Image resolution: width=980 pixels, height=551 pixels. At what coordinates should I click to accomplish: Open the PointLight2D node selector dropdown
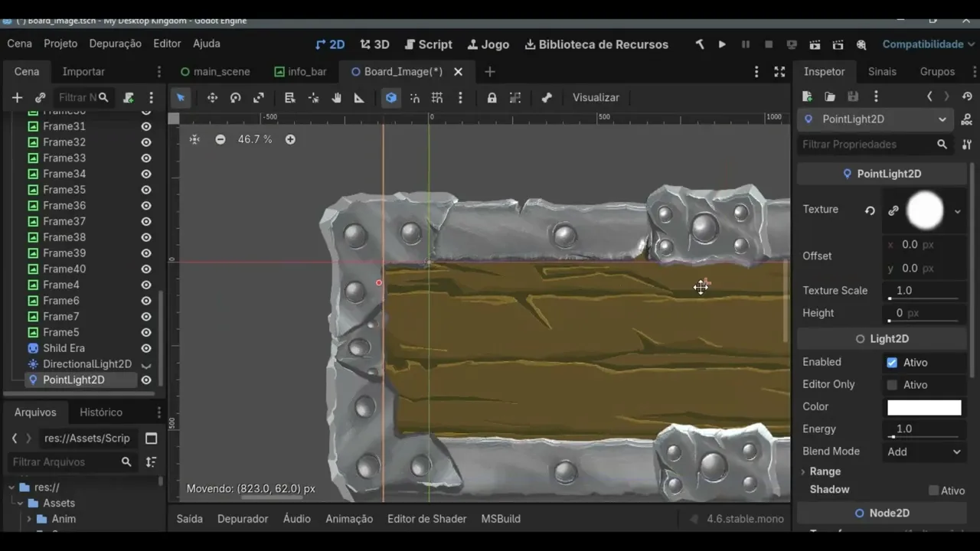[877, 119]
